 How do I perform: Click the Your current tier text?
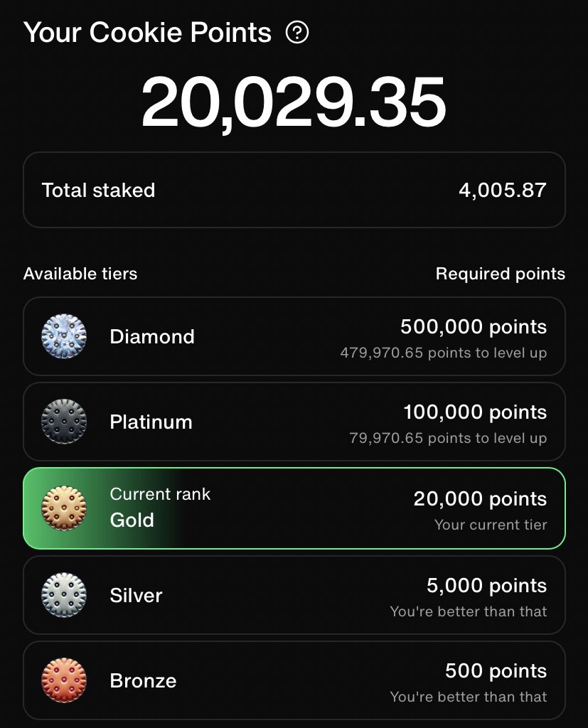tap(491, 525)
